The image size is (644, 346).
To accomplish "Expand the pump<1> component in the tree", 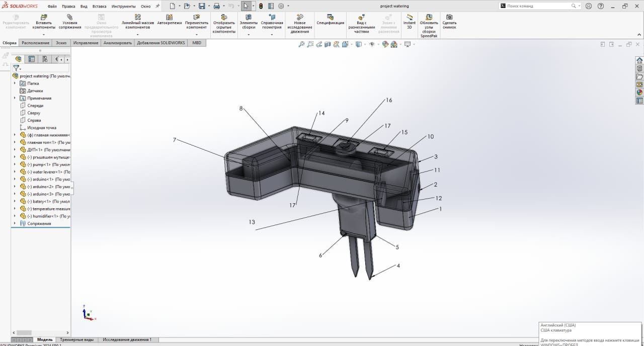I will coord(15,164).
